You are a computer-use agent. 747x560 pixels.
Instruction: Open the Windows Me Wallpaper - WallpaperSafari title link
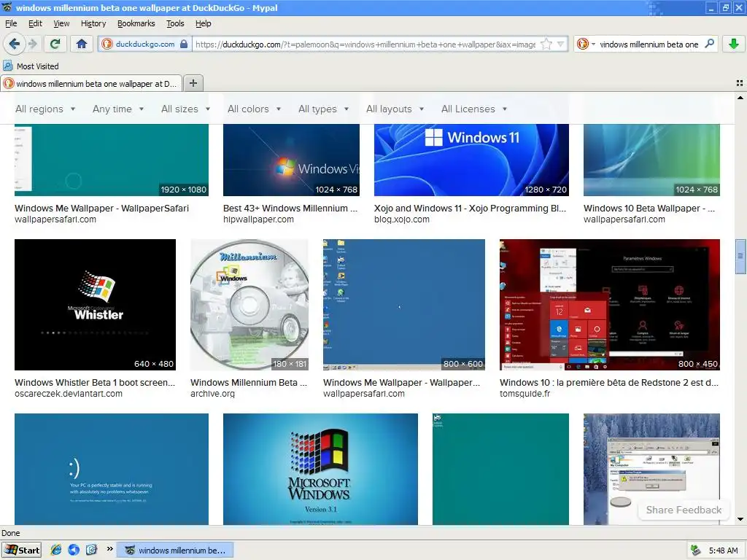(102, 208)
